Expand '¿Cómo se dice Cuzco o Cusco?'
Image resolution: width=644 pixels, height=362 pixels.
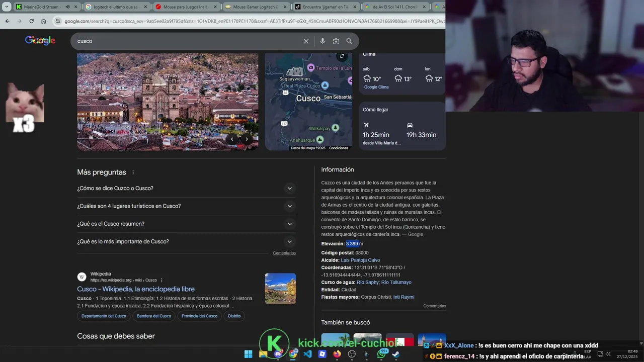click(x=186, y=189)
